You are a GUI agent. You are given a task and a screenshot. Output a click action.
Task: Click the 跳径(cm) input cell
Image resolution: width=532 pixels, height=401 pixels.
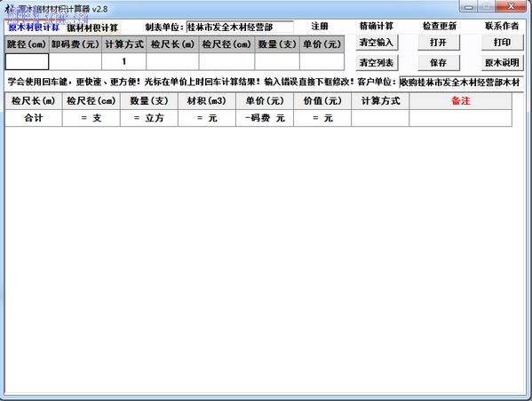[x=28, y=62]
